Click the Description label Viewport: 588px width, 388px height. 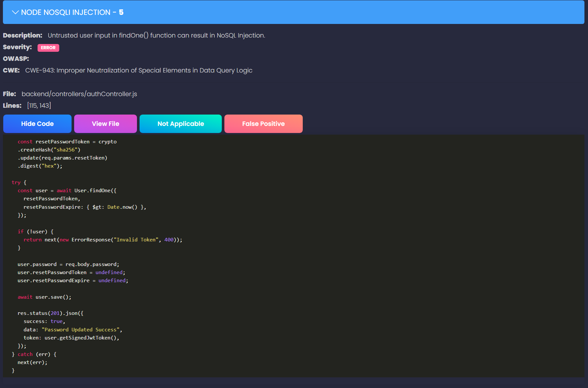[22, 35]
